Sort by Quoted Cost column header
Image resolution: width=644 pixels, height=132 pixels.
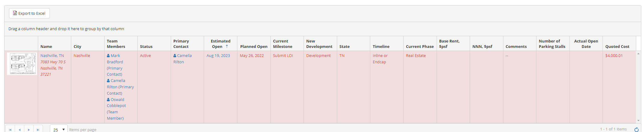coord(617,46)
